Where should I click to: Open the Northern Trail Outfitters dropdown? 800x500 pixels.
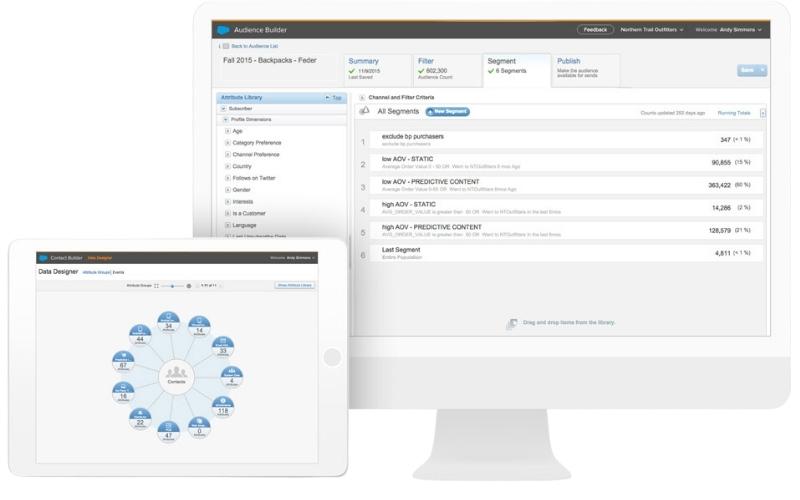coord(651,30)
